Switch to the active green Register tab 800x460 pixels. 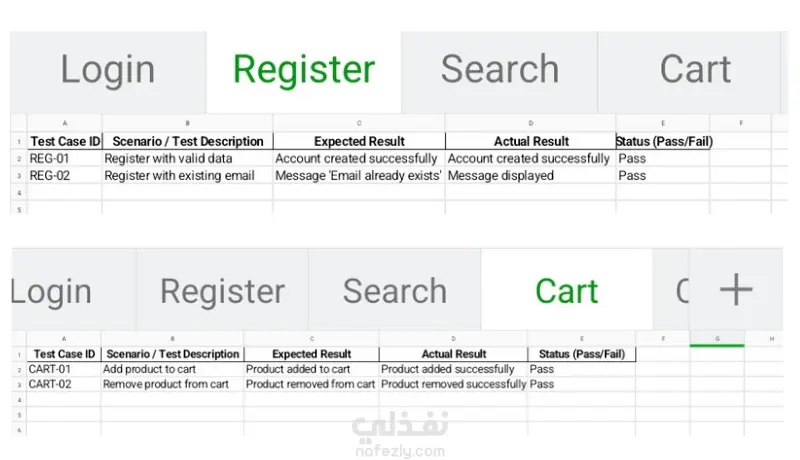click(303, 70)
